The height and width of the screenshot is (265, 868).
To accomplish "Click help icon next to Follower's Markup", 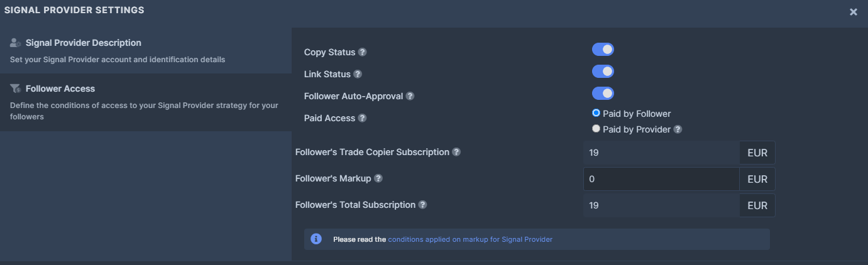I will tap(378, 178).
